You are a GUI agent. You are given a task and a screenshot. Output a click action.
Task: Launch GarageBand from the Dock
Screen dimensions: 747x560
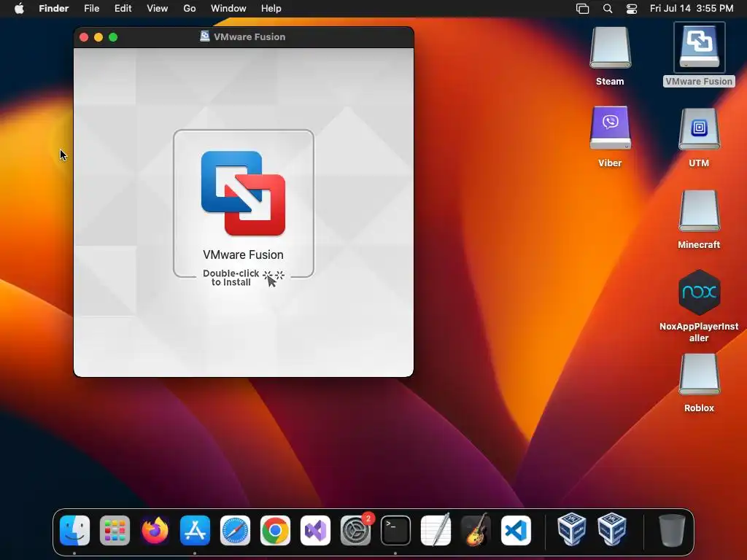(x=476, y=530)
